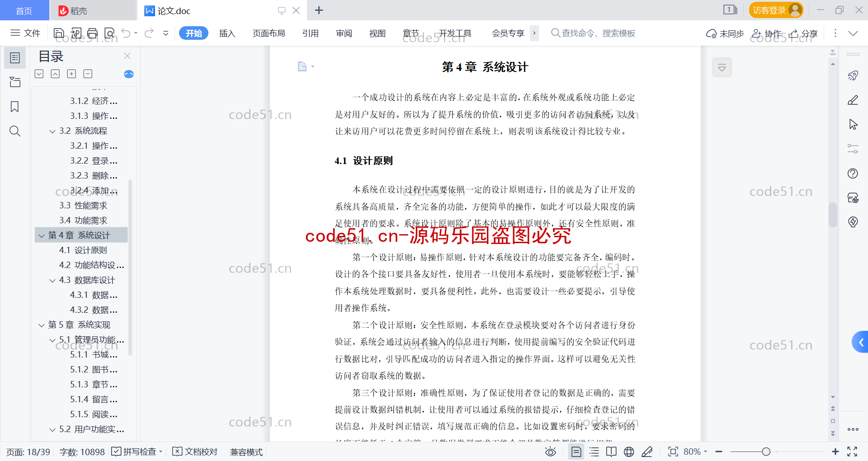This screenshot has height=461, width=868.
Task: Collapse the 第5章 系统实现 outline node
Action: tap(42, 325)
